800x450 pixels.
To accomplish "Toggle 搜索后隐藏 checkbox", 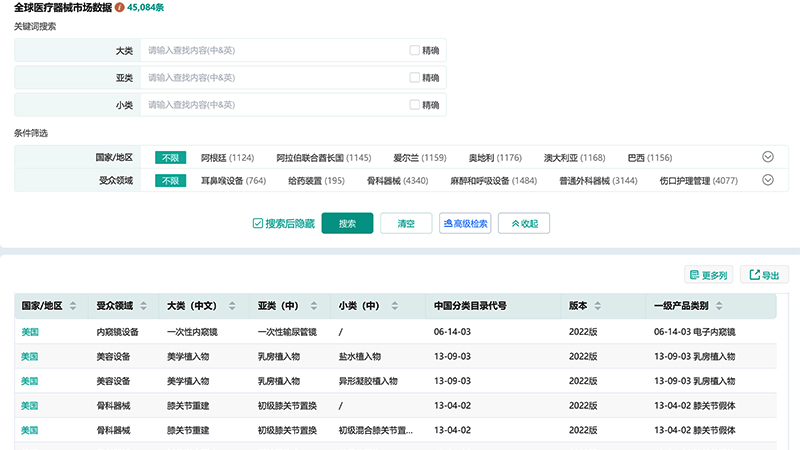I will coord(258,223).
